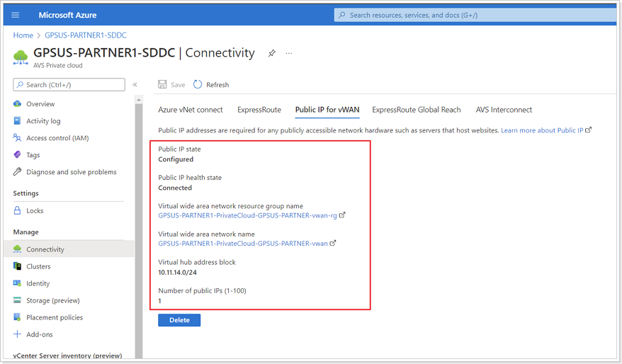Click the Delete button
This screenshot has width=622, height=364.
coord(179,320)
